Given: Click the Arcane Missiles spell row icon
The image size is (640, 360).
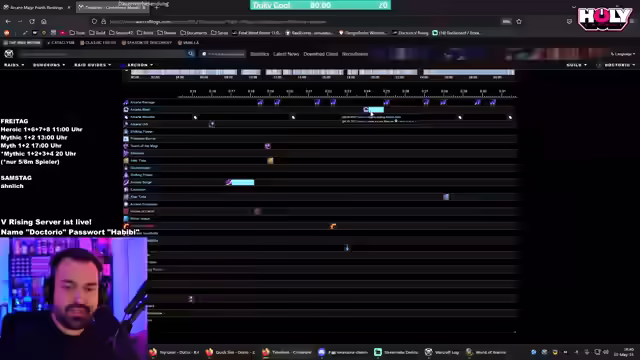Looking at the screenshot, I should (x=126, y=117).
